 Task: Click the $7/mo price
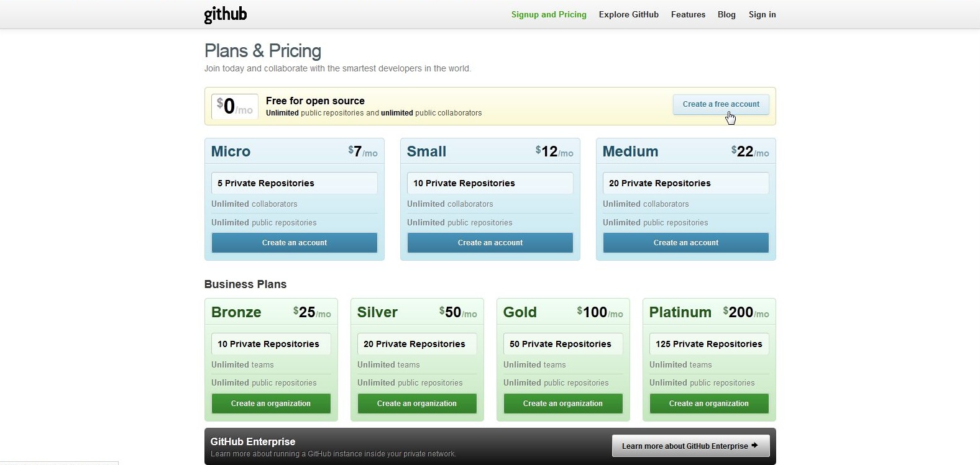(363, 151)
